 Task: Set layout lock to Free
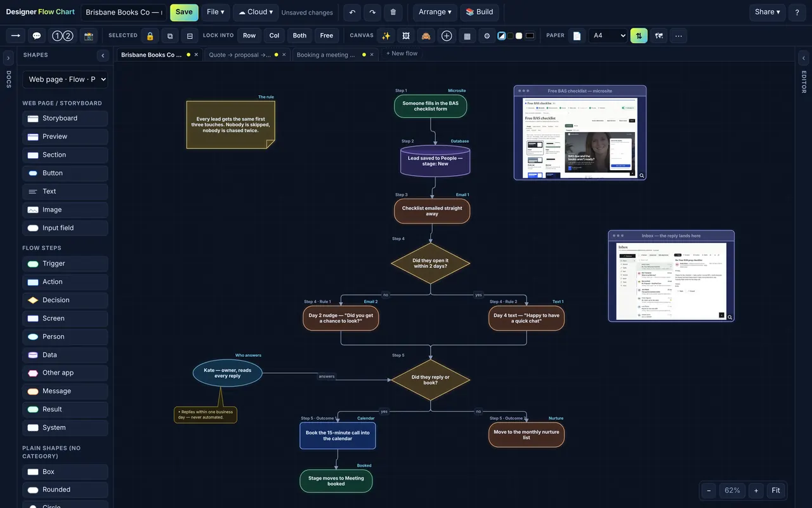coord(327,36)
